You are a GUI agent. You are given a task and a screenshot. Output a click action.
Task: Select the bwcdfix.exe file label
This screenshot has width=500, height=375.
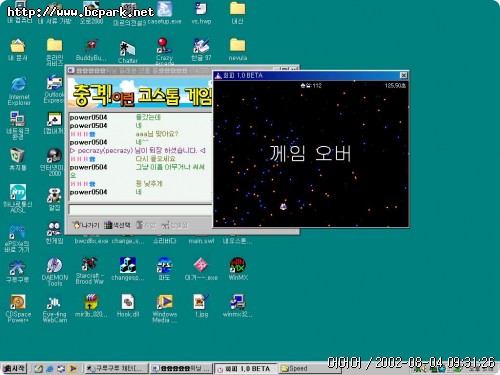(91, 241)
